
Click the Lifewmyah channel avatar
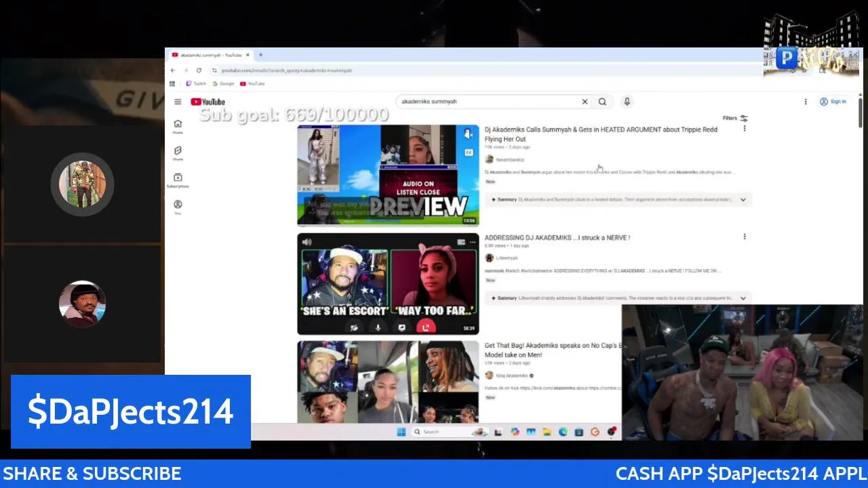[489, 258]
